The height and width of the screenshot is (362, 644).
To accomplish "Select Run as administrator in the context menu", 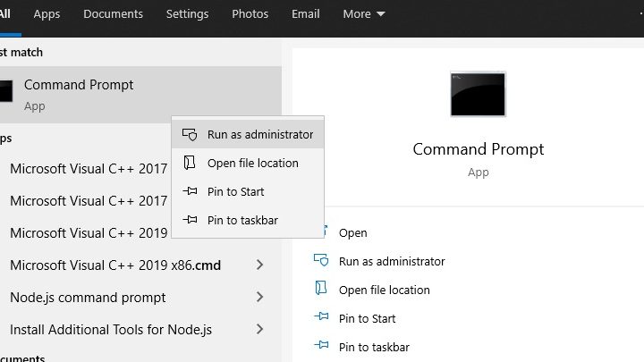I will pyautogui.click(x=248, y=134).
